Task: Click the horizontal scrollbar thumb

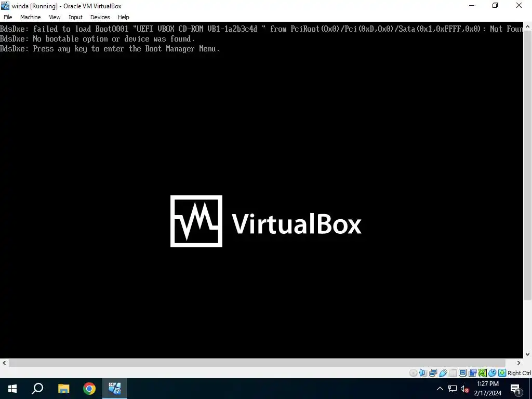Action: tap(257, 363)
